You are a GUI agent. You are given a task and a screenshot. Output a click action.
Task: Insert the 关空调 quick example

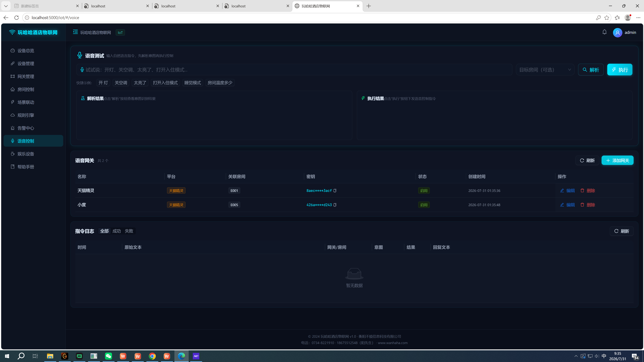click(121, 83)
